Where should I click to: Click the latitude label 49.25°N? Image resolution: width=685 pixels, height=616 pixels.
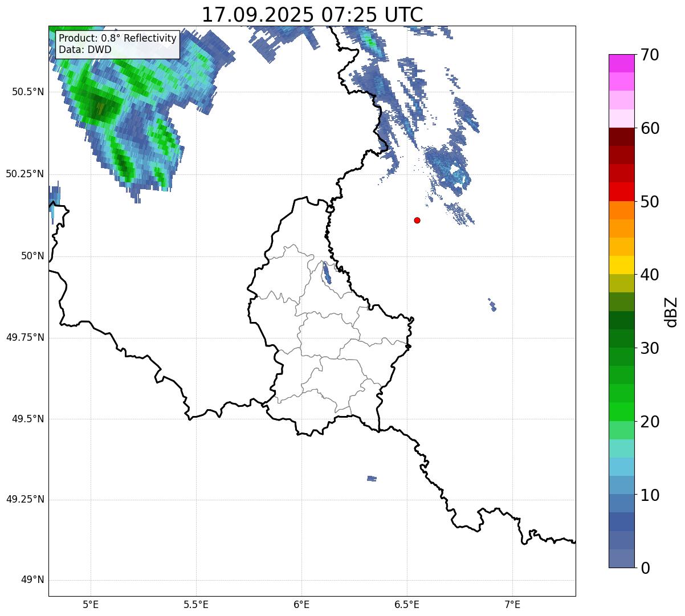click(25, 500)
